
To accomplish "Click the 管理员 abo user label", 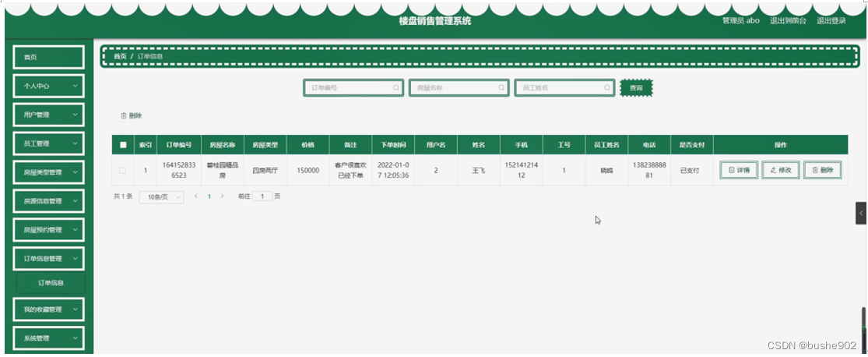I will pyautogui.click(x=740, y=20).
